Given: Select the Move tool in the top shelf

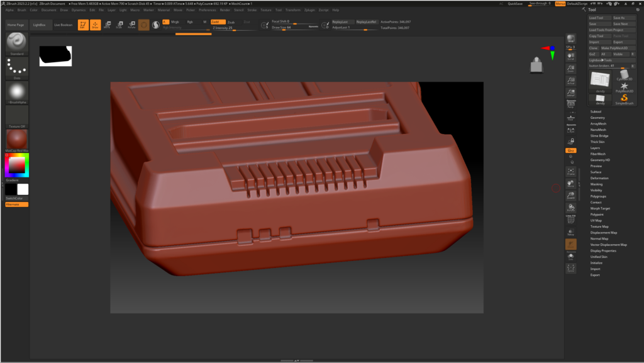Looking at the screenshot, I should (108, 25).
